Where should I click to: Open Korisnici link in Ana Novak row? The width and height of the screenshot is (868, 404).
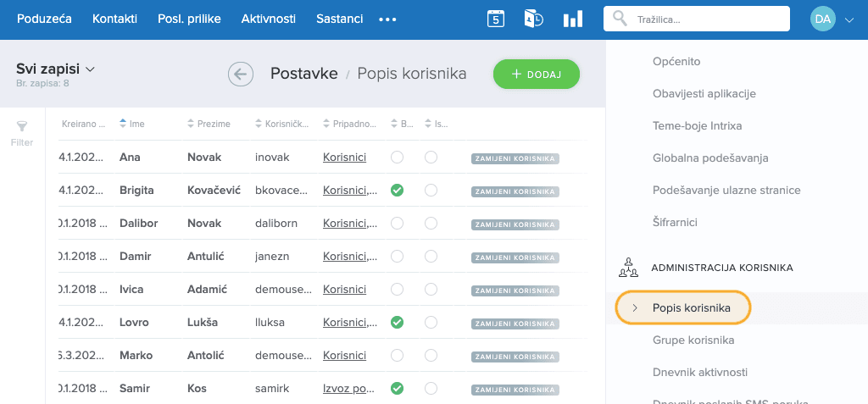344,158
